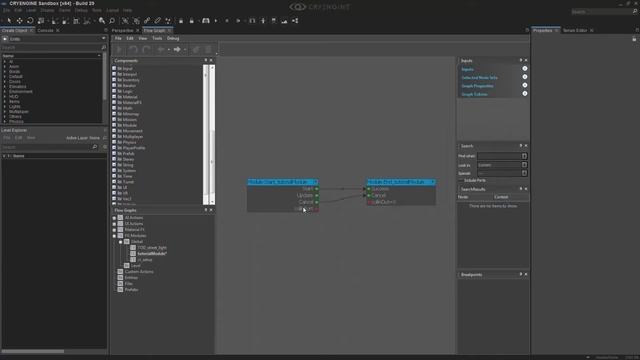The image size is (640, 360).
Task: Select the Scale tool in main toolbar
Action: pos(40,21)
